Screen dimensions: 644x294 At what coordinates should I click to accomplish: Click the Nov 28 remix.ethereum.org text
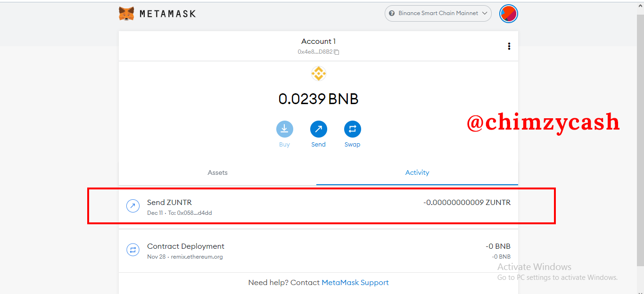pyautogui.click(x=185, y=257)
